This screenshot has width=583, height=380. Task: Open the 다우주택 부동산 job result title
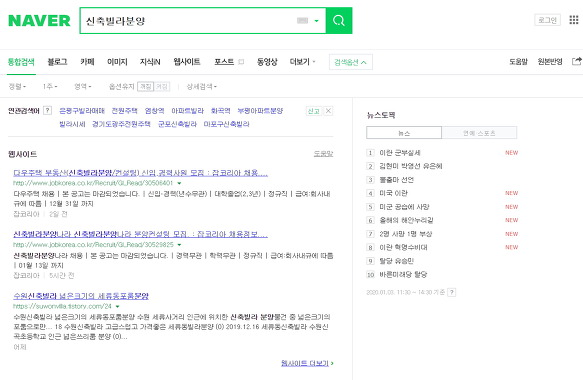(x=140, y=173)
